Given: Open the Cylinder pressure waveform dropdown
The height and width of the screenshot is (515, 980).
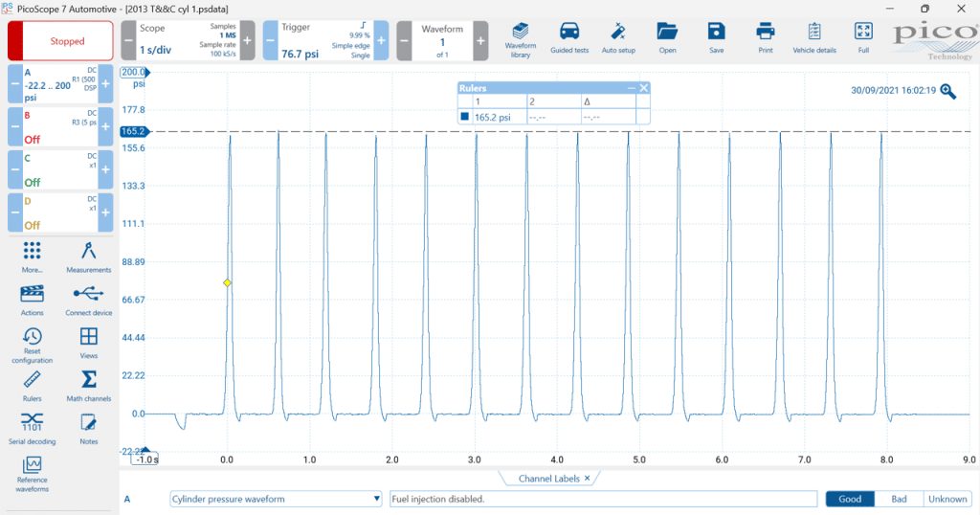Looking at the screenshot, I should [276, 499].
